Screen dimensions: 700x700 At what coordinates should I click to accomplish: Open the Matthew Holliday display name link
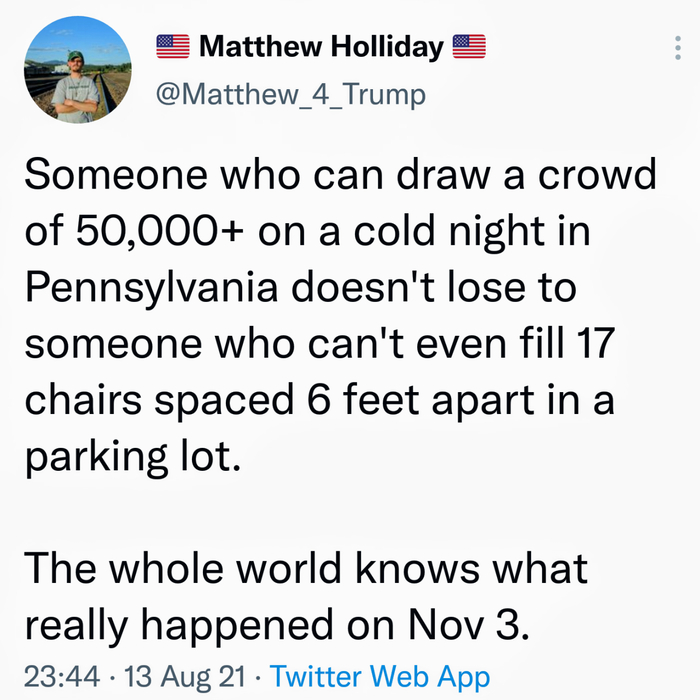pyautogui.click(x=321, y=47)
